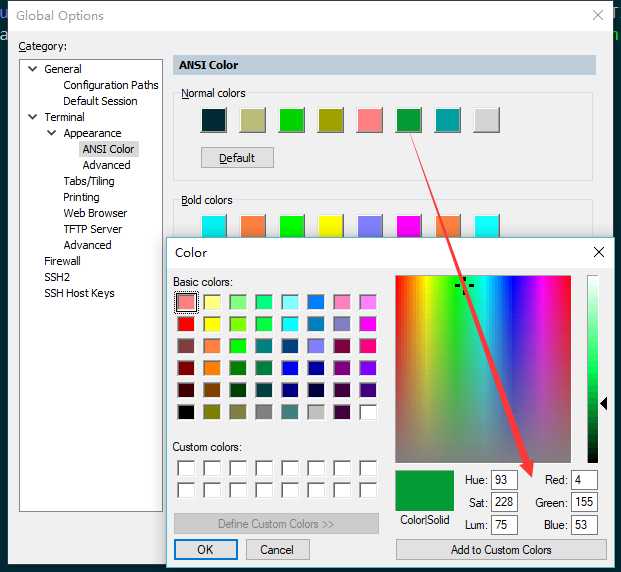Click the khaki normal color swatch

coord(253,120)
